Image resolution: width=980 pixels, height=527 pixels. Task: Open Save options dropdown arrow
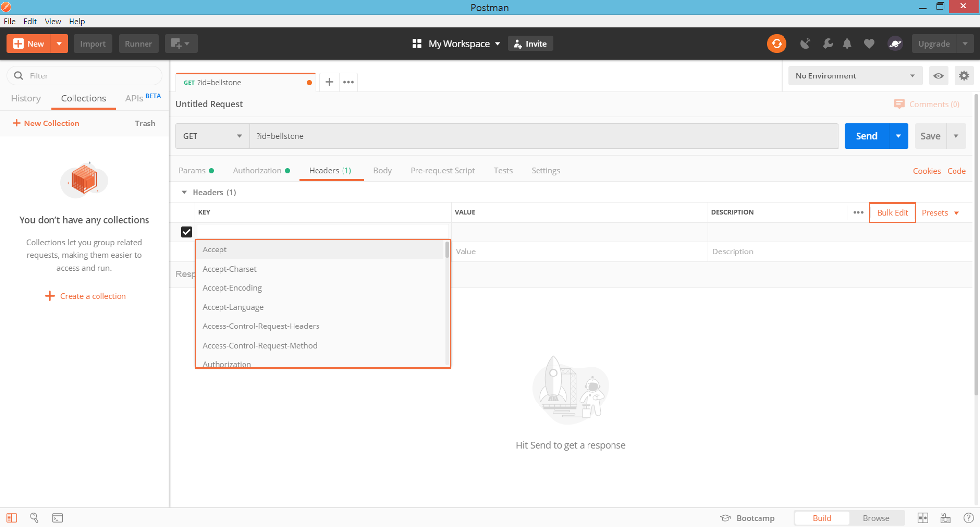tap(956, 136)
